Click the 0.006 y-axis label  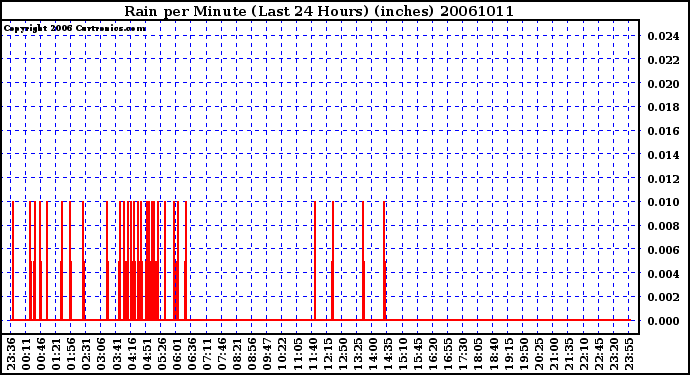point(663,250)
